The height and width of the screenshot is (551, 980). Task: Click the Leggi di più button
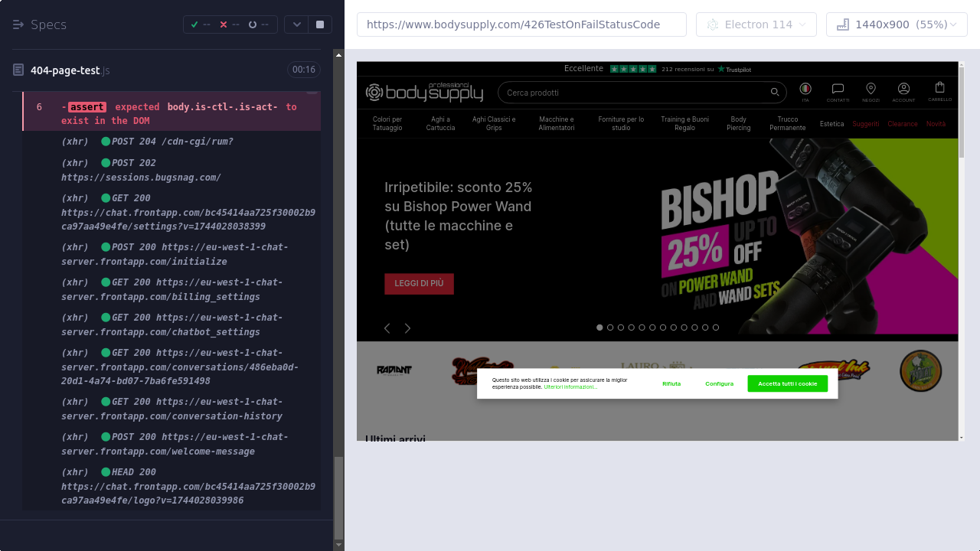click(419, 284)
